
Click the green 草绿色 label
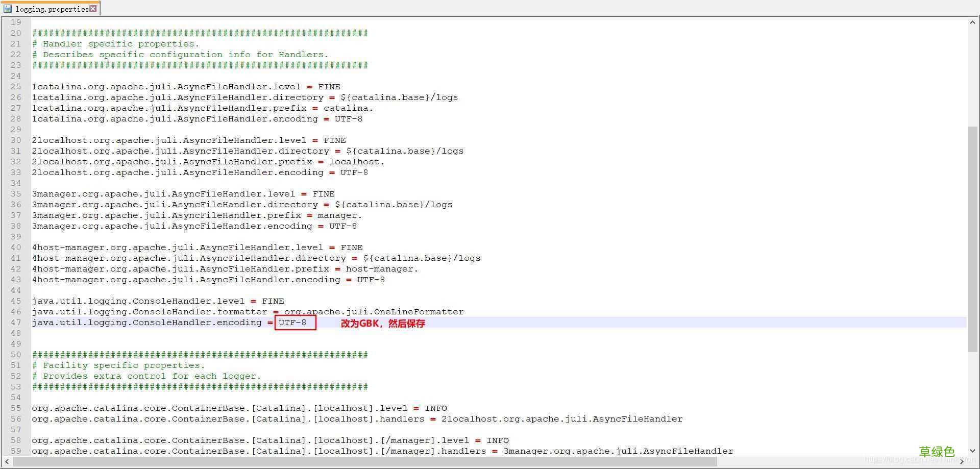(937, 452)
